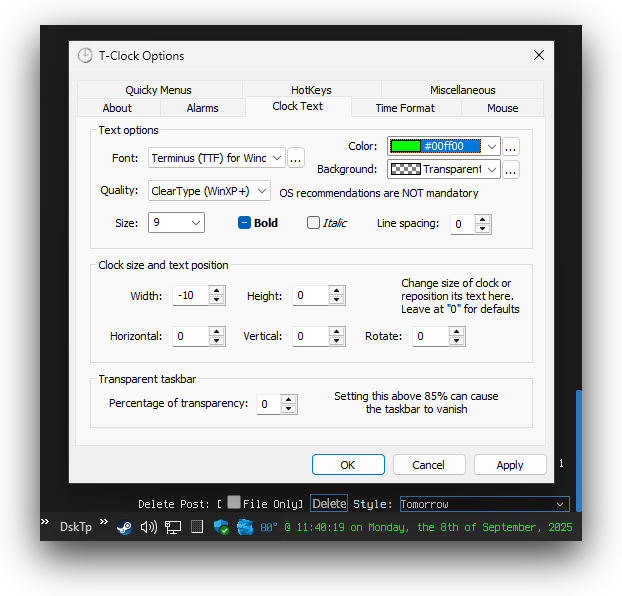This screenshot has width=622, height=596.
Task: Enable the Italic checkbox
Action: (x=313, y=223)
